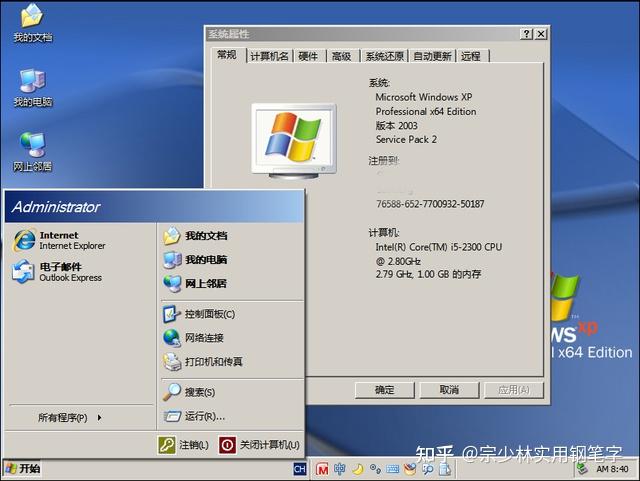Click the 注销(L) log off button
Viewport: 640px width, 481px height.
183,445
